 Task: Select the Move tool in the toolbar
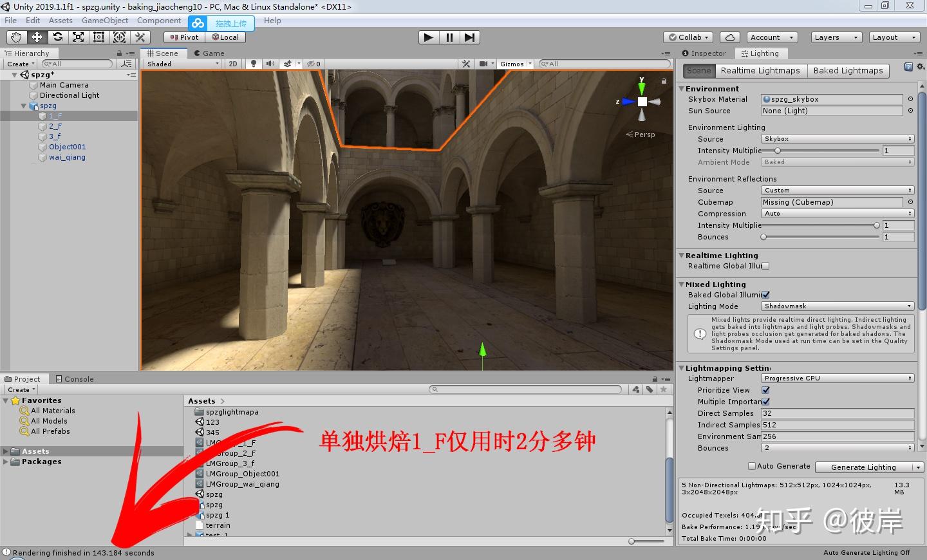(x=37, y=37)
